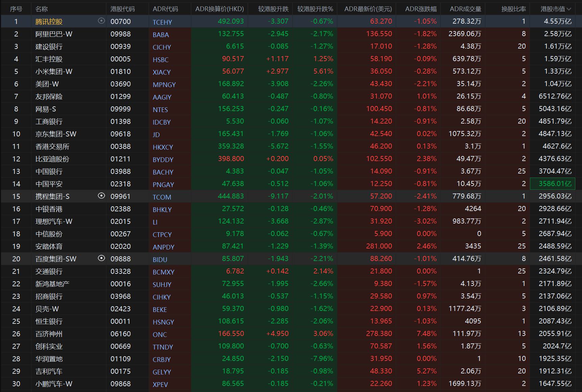Click the 创科实业 stock name
This screenshot has height=392, width=582.
(49, 346)
